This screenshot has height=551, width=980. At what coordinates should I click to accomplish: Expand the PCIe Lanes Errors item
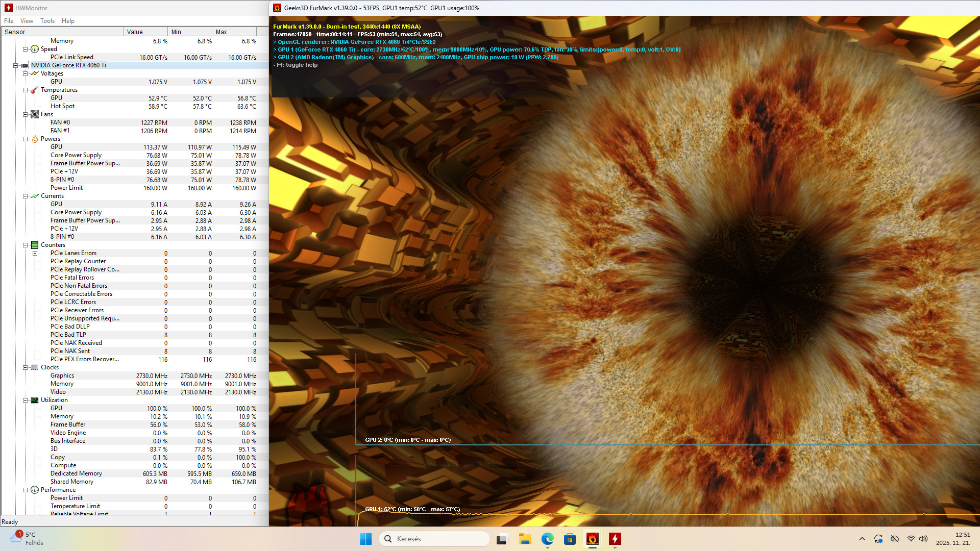[35, 253]
